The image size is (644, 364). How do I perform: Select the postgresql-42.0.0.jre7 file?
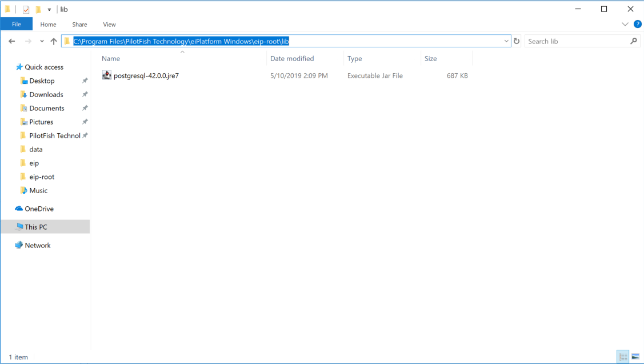pos(146,75)
